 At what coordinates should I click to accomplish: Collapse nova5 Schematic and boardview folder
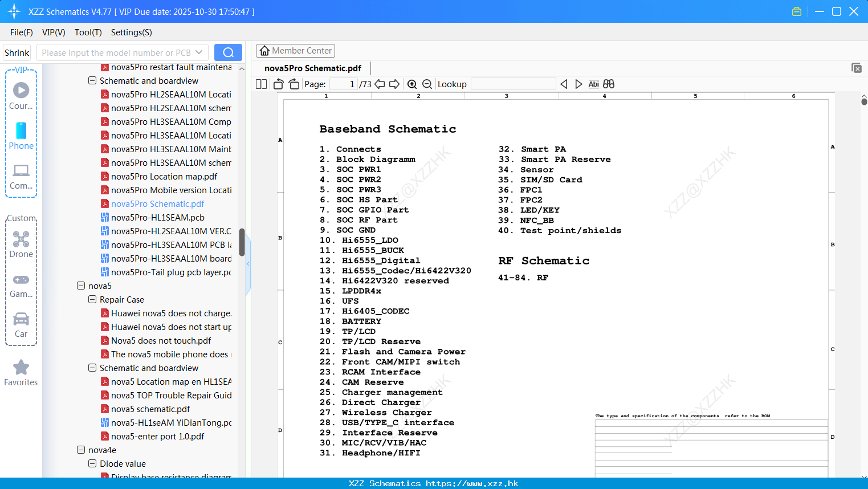pyautogui.click(x=92, y=368)
